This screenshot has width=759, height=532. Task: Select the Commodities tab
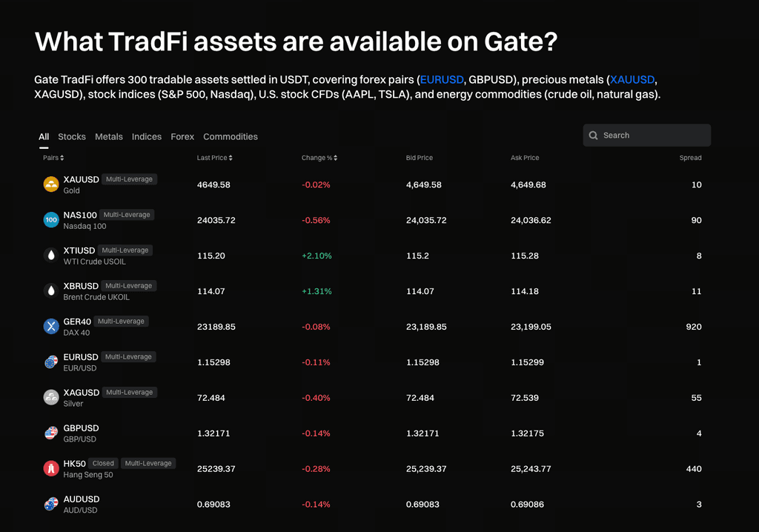pyautogui.click(x=231, y=137)
